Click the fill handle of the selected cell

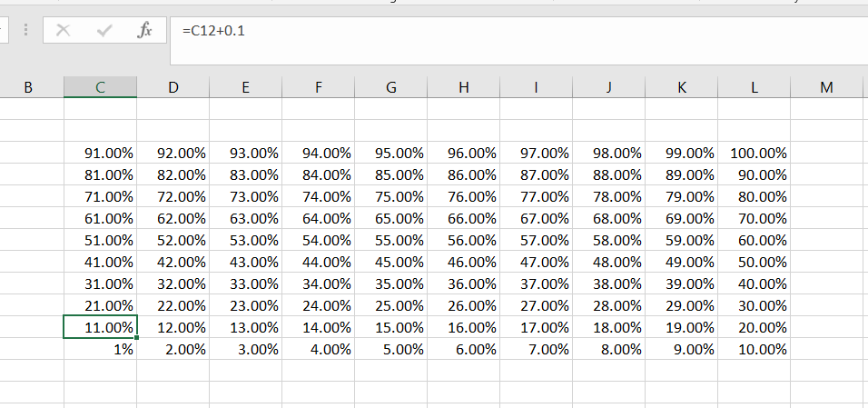tap(136, 337)
